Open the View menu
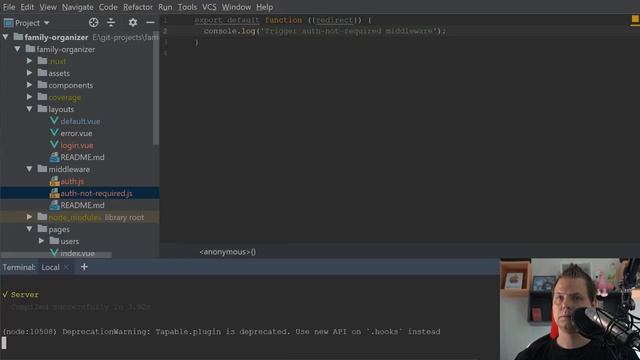The width and height of the screenshot is (640, 360). pos(48,7)
